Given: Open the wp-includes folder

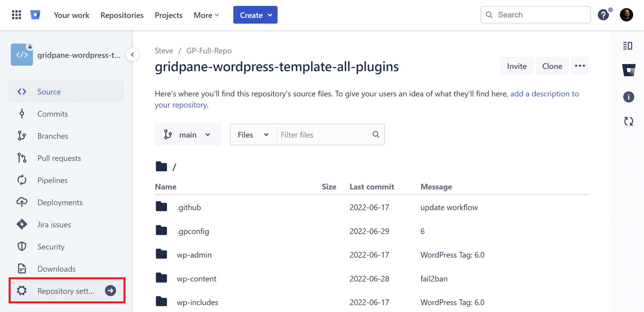Looking at the screenshot, I should tap(198, 302).
